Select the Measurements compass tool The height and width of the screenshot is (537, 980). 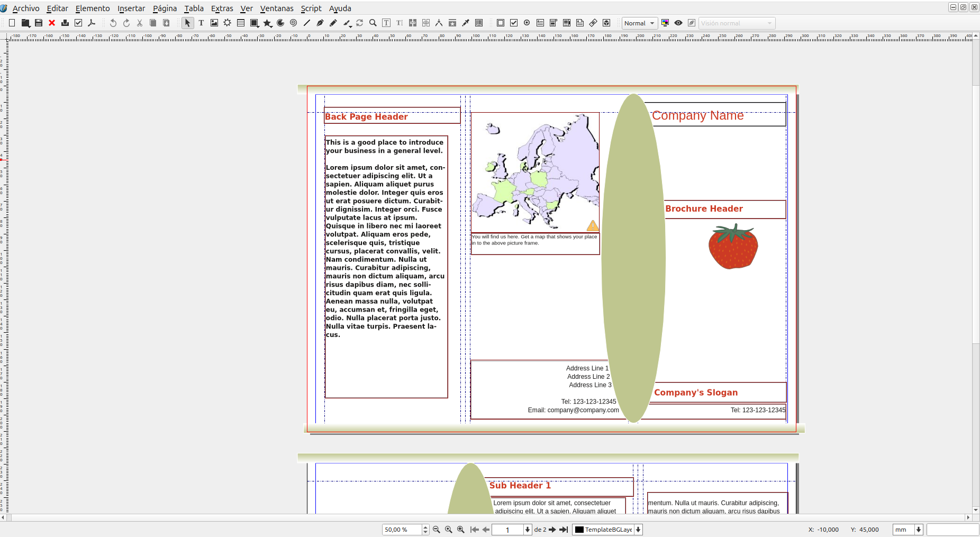(439, 23)
